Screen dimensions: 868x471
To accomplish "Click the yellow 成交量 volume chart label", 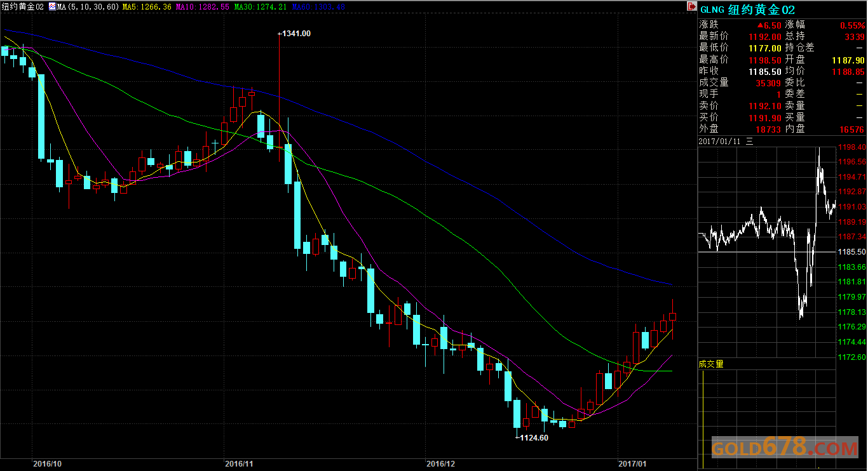I will pyautogui.click(x=711, y=364).
